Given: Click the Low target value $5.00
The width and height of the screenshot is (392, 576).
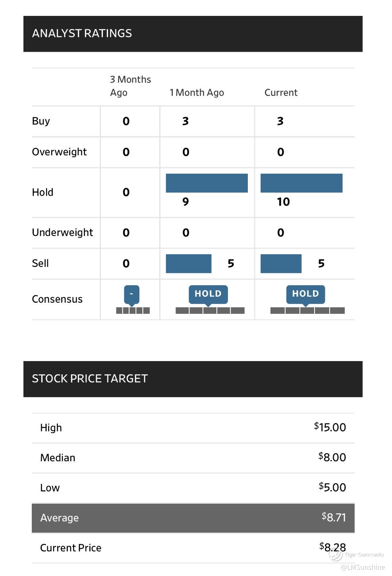Looking at the screenshot, I should (332, 487).
